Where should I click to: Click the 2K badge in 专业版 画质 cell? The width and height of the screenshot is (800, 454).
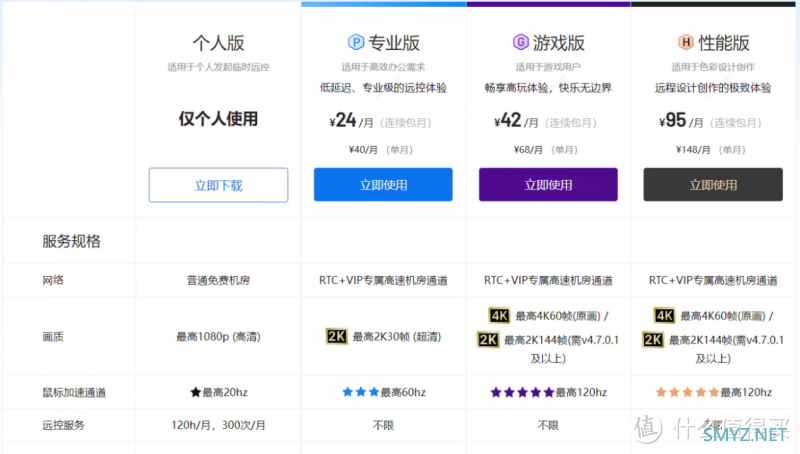click(x=337, y=336)
